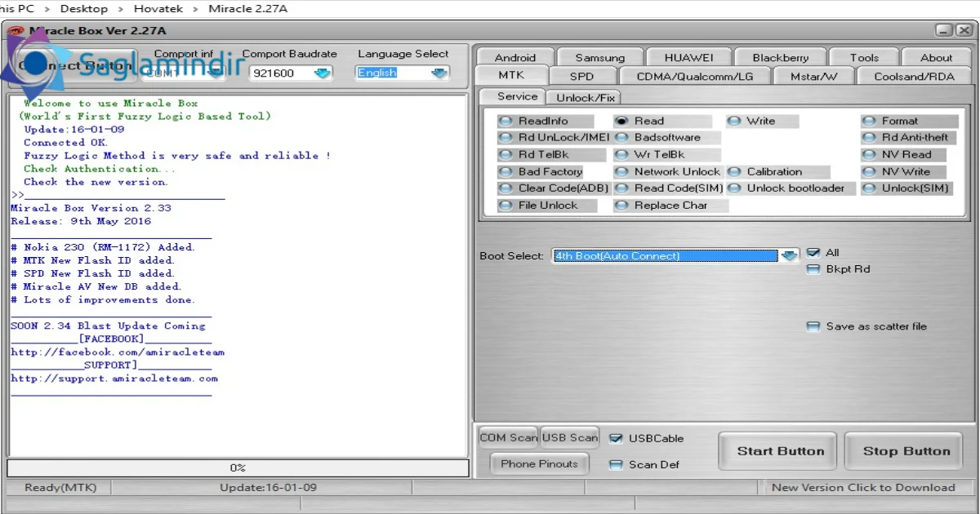The image size is (980, 514).
Task: Toggle the USBCable checkbox
Action: click(616, 438)
